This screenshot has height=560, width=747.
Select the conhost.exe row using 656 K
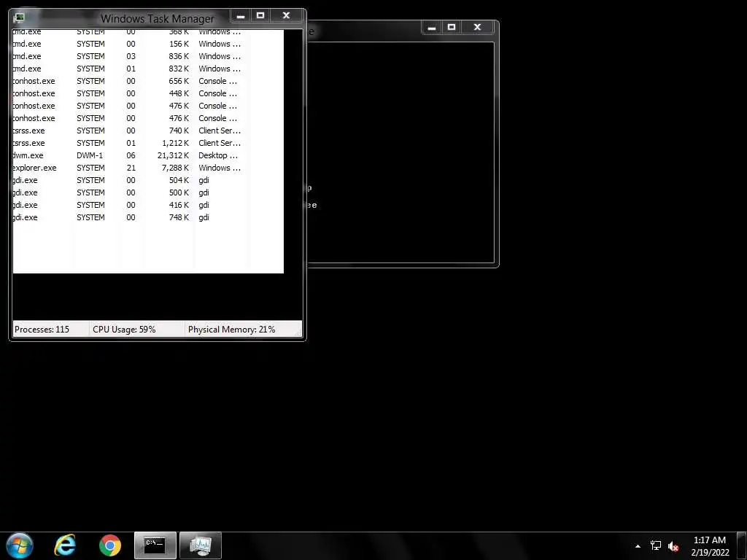[x=148, y=81]
